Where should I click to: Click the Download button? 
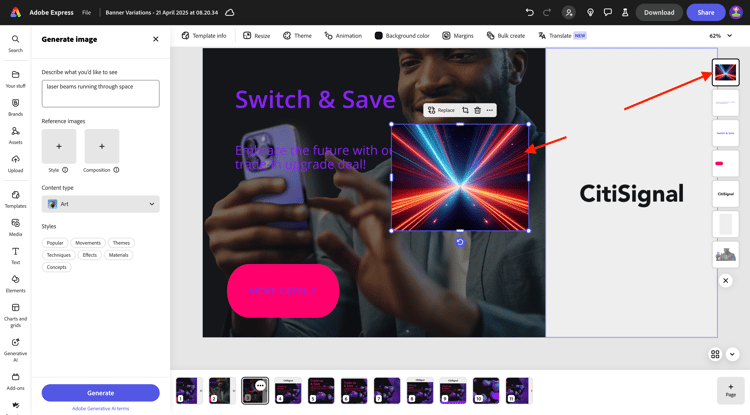pos(659,12)
